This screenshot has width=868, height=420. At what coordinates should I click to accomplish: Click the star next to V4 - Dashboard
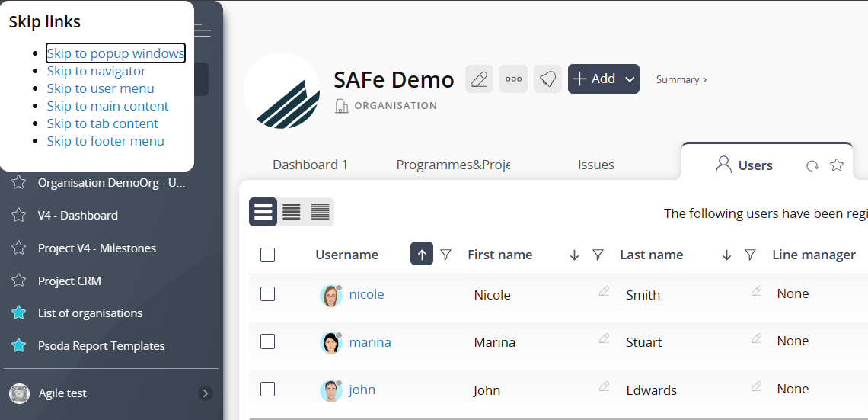(19, 215)
